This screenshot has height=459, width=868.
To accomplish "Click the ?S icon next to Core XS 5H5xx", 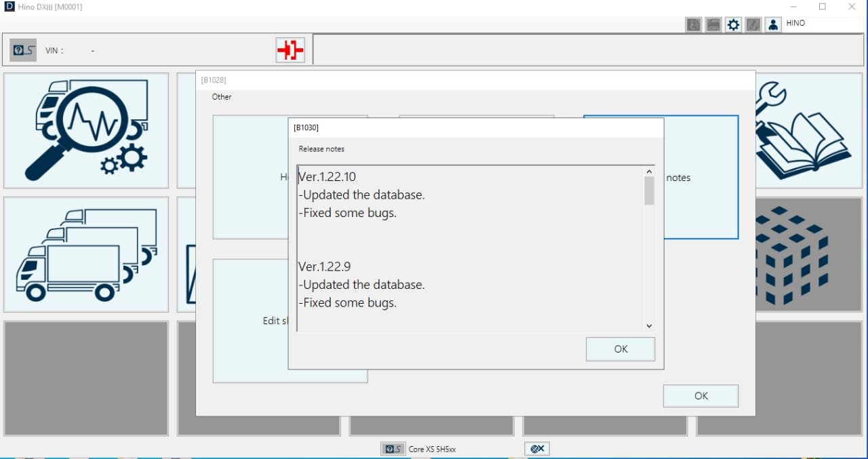I will (x=393, y=448).
